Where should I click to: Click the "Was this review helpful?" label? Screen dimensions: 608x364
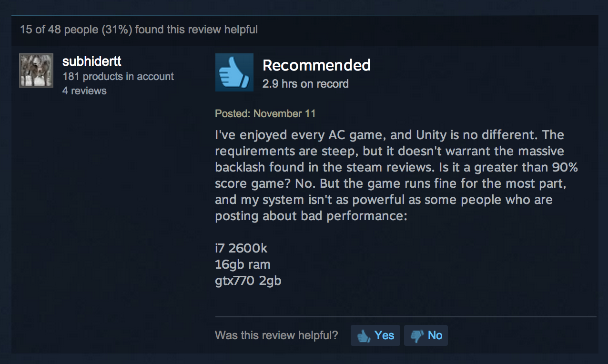pyautogui.click(x=276, y=335)
